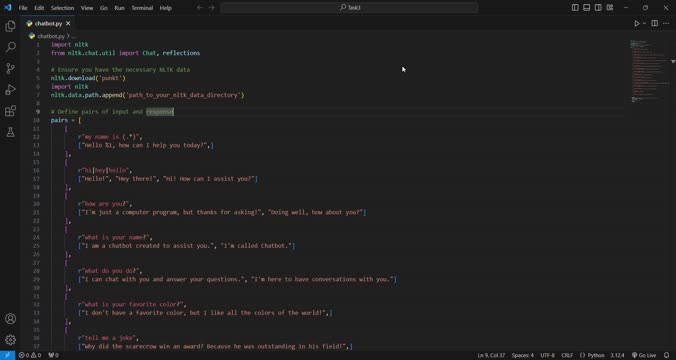Click 'reflections' on the import line
The width and height of the screenshot is (676, 360).
click(x=181, y=53)
